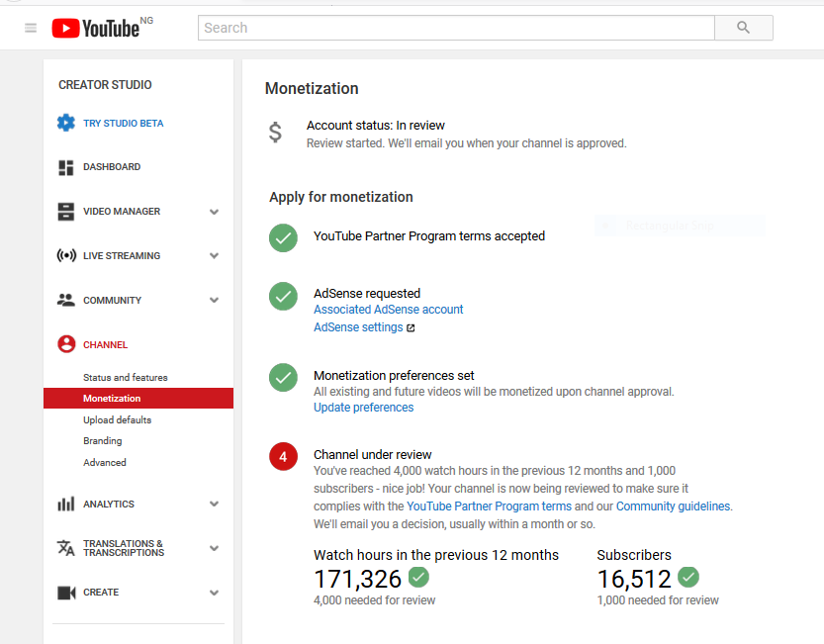824x644 pixels.
Task: Open Status and features page
Action: click(125, 378)
